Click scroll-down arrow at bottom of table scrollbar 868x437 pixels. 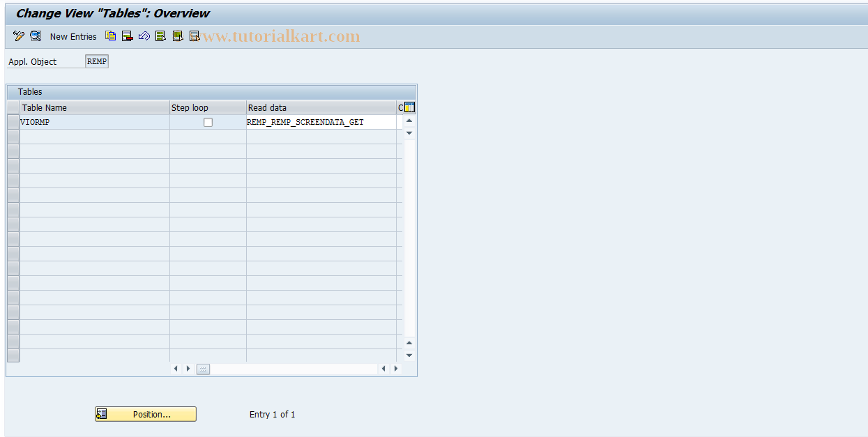409,355
